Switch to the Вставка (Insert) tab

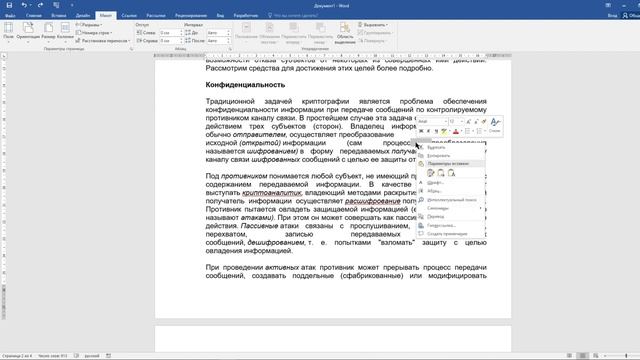coord(59,16)
